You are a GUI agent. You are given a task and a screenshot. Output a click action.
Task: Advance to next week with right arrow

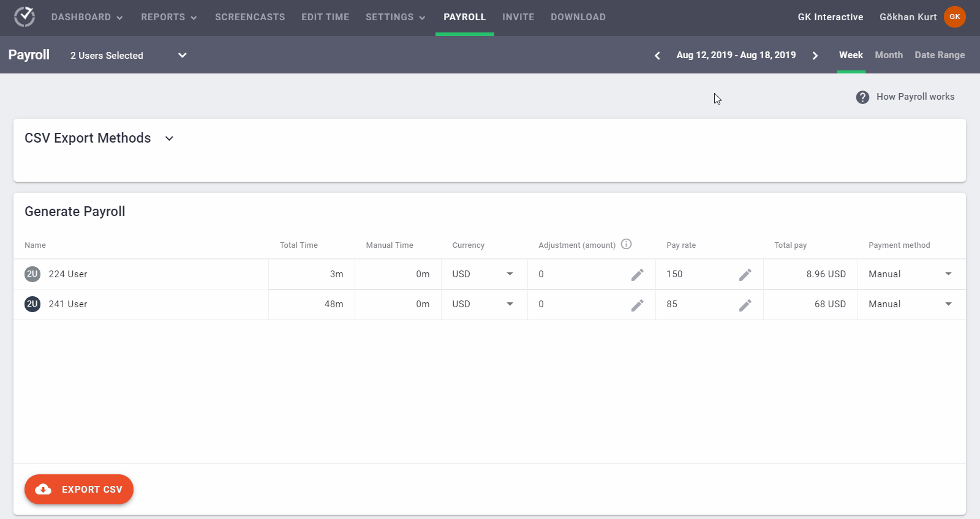tap(815, 56)
